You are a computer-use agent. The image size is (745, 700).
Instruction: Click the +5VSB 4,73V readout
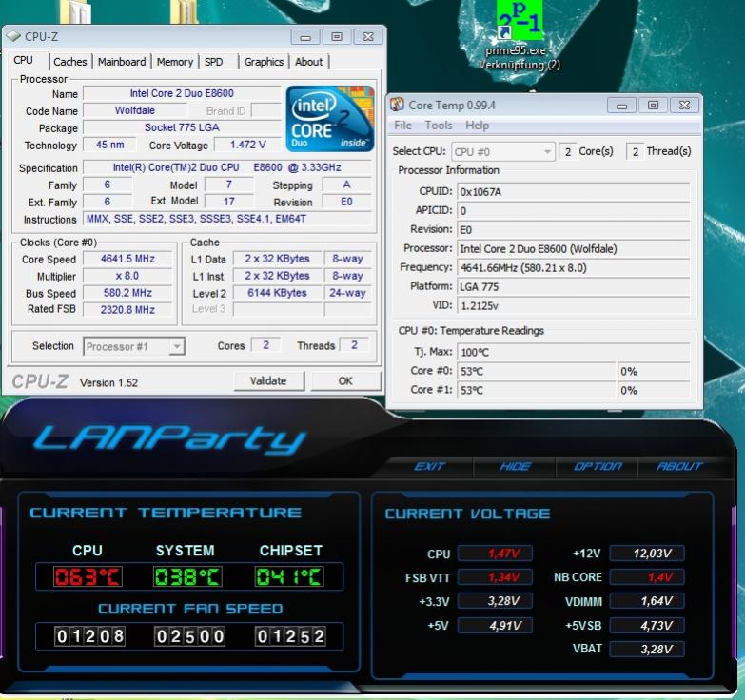(647, 625)
